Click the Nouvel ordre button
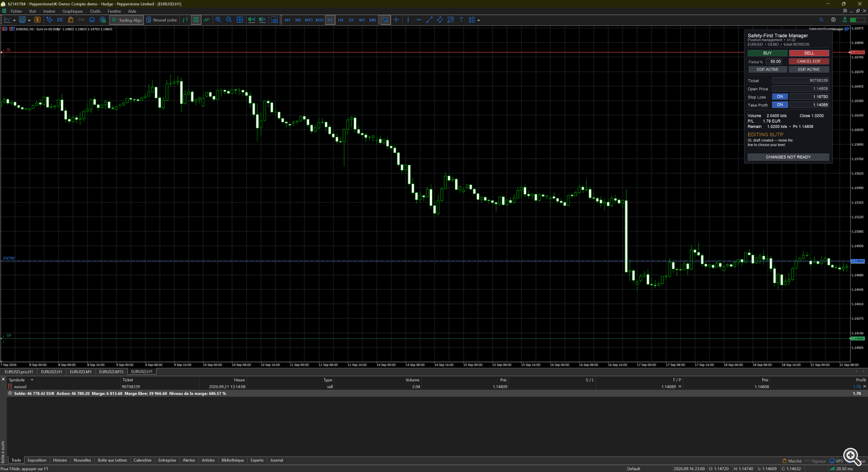The height and width of the screenshot is (472, 868). tap(161, 20)
